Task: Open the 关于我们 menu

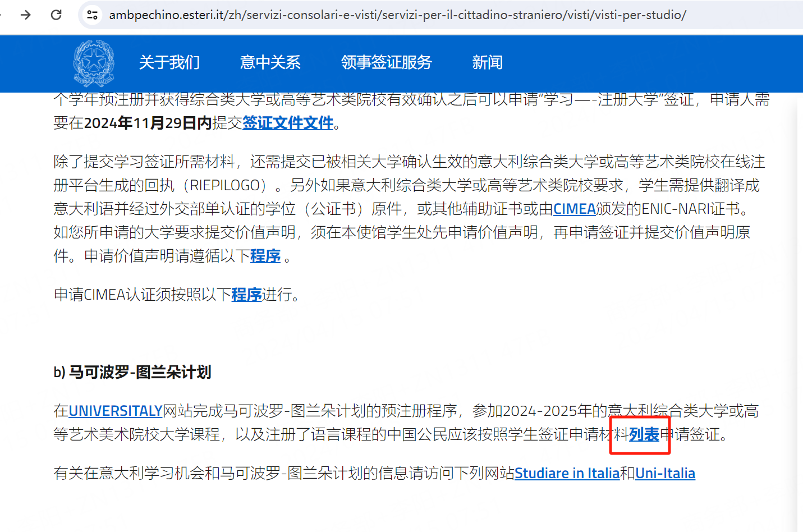Action: click(169, 62)
